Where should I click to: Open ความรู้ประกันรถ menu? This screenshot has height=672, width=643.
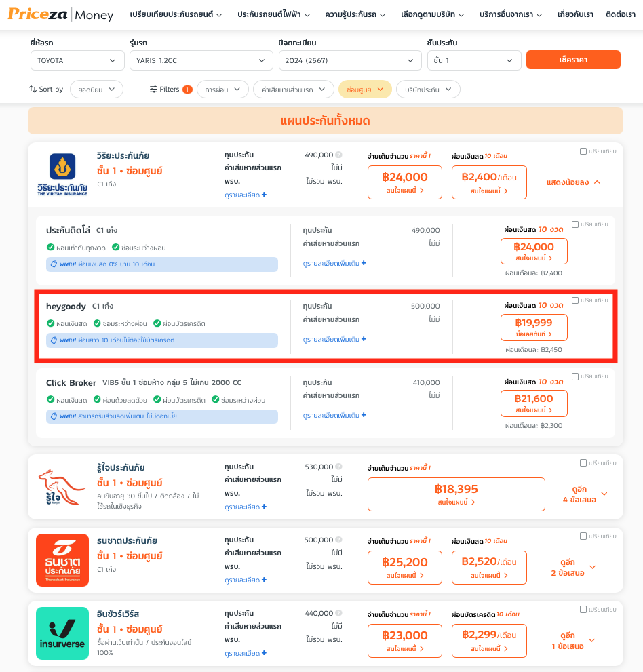[x=355, y=14]
